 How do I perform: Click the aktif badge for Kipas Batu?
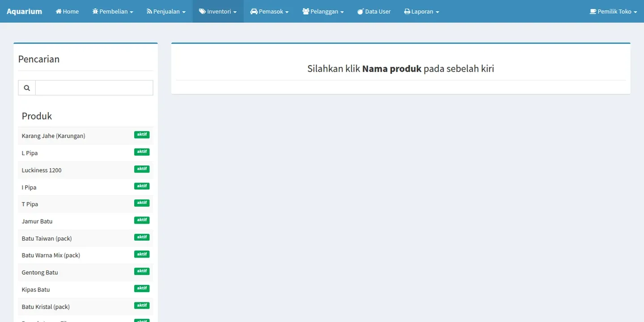(x=142, y=288)
